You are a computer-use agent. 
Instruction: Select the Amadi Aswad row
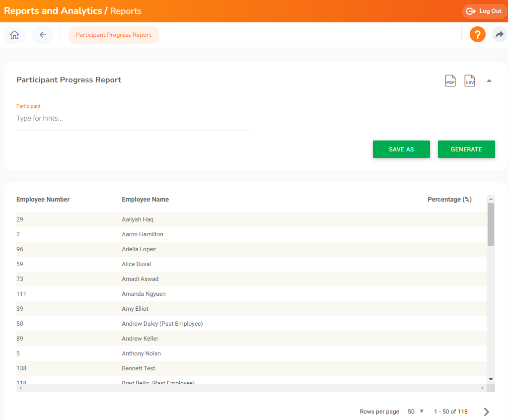click(251, 279)
